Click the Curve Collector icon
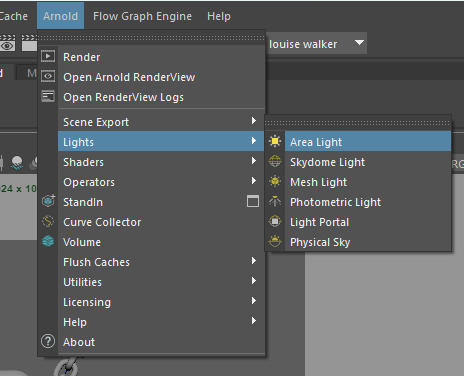Viewport: 464px width, 376px height. [x=48, y=221]
